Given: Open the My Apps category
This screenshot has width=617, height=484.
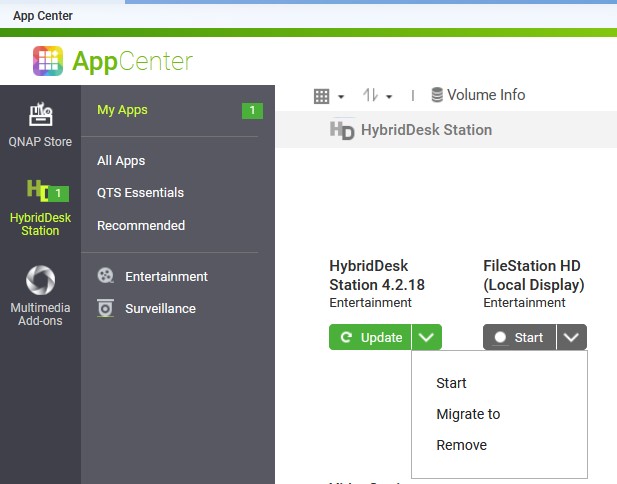Looking at the screenshot, I should click(122, 110).
